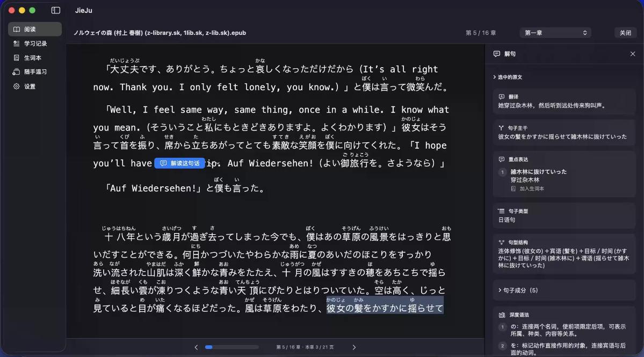Click the 深度语法 chart icon
The image size is (644, 357).
pyautogui.click(x=502, y=315)
